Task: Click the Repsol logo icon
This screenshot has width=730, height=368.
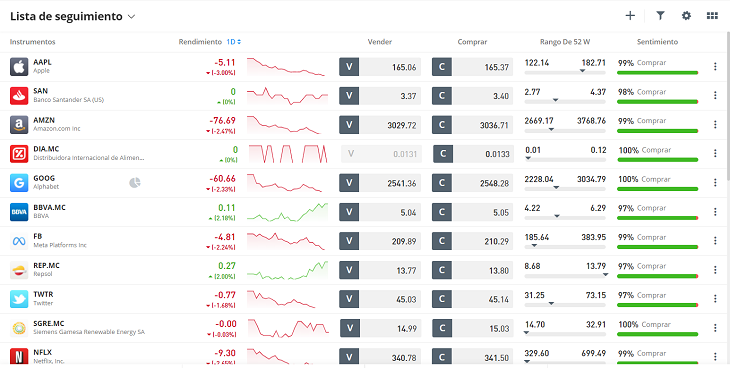Action: [x=19, y=270]
